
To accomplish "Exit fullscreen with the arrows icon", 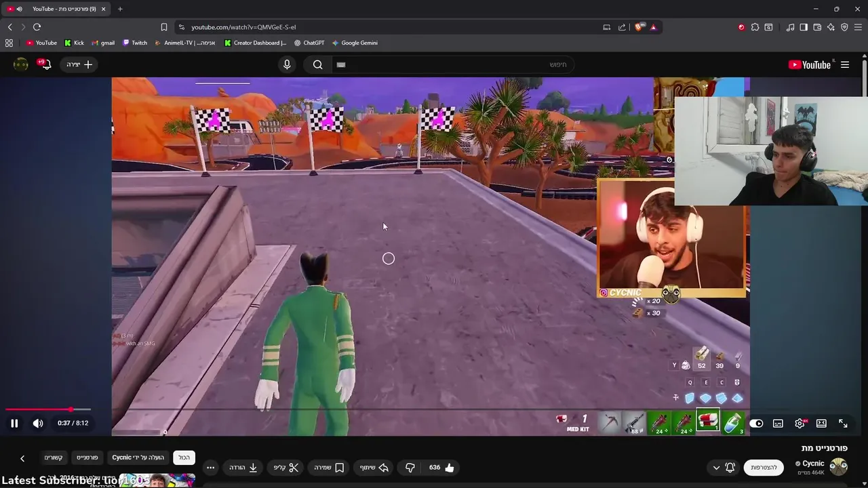I will point(843,423).
